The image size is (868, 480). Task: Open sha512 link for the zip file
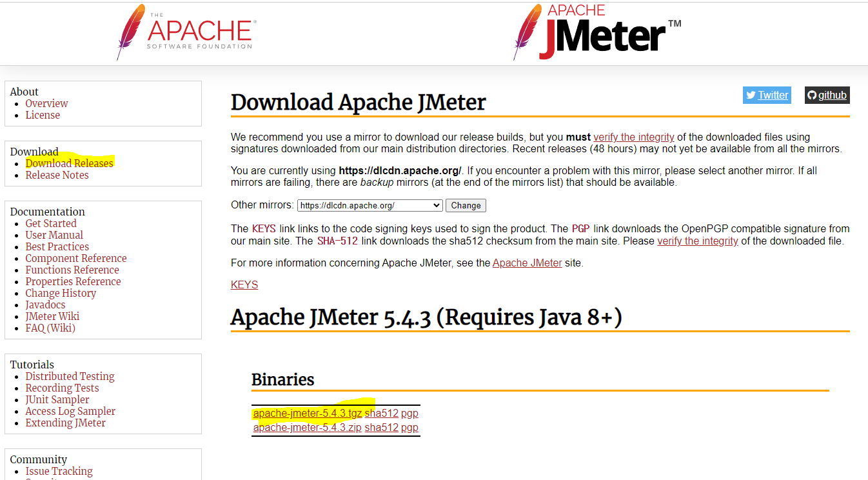381,427
